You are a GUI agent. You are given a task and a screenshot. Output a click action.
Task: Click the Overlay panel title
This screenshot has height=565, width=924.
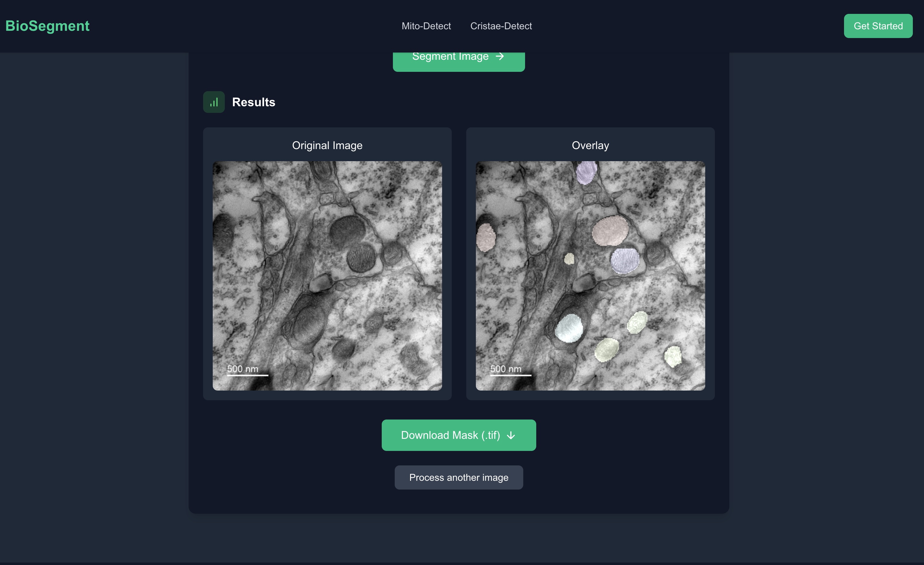pos(590,145)
